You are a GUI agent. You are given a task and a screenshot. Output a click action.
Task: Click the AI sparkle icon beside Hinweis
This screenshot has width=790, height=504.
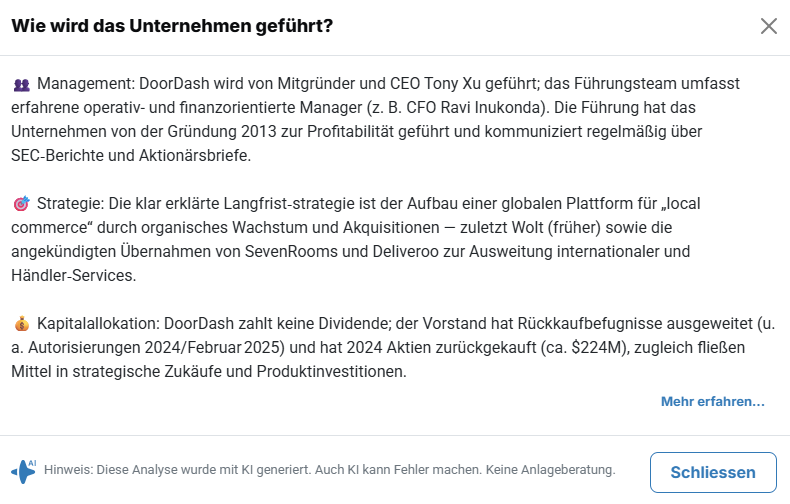click(x=24, y=470)
